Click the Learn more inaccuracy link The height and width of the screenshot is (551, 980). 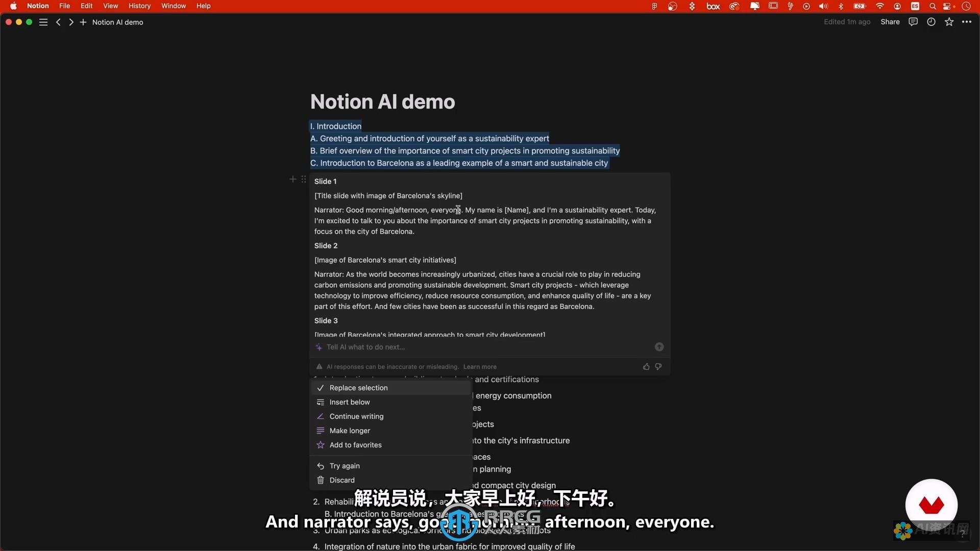479,366
